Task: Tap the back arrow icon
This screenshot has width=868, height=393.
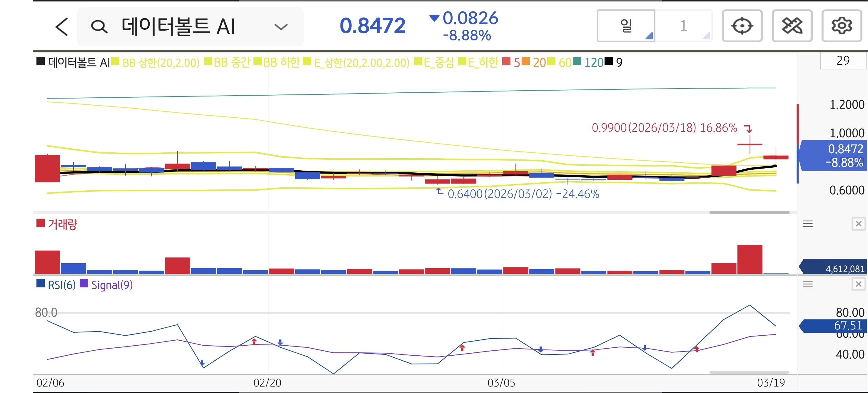Action: (x=62, y=27)
